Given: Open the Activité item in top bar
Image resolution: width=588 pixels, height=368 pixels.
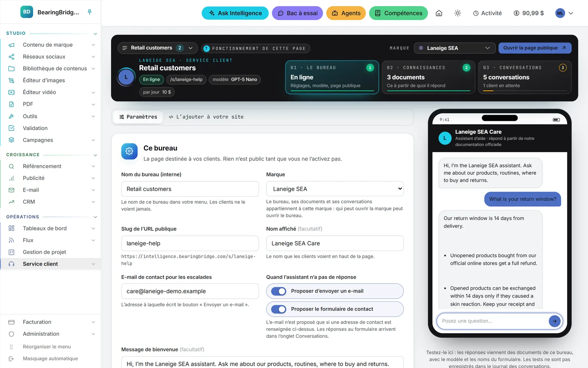Looking at the screenshot, I should (x=487, y=13).
